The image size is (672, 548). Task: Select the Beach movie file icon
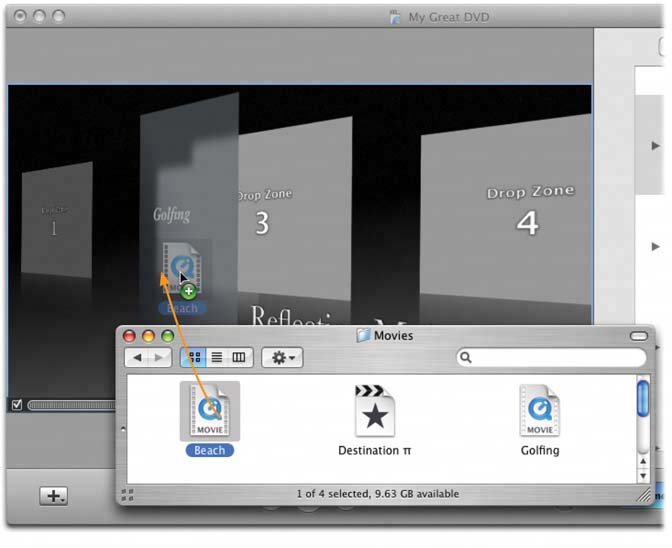[x=209, y=411]
